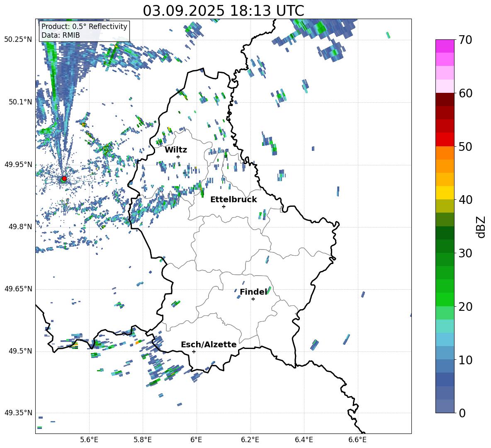Viewport: 491px width, 448px height.
Task: Click the 60 tick on the colorbar
Action: 466,93
